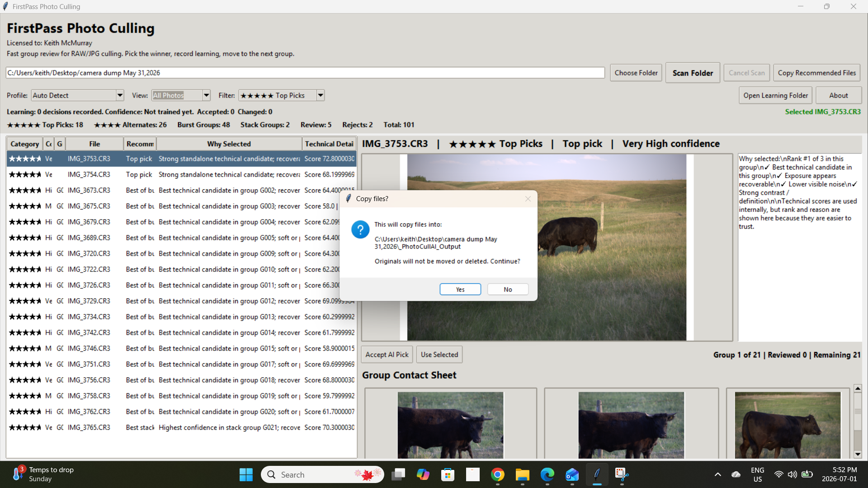The height and width of the screenshot is (488, 868).
Task: Select the IMG_3754.CR3 row
Action: tap(182, 174)
